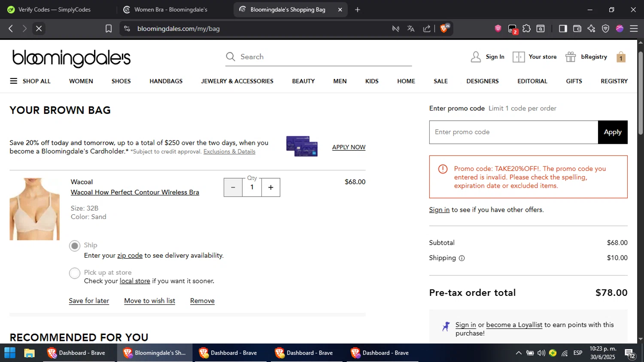Click the address bar URL
This screenshot has height=362, width=644.
[x=179, y=29]
